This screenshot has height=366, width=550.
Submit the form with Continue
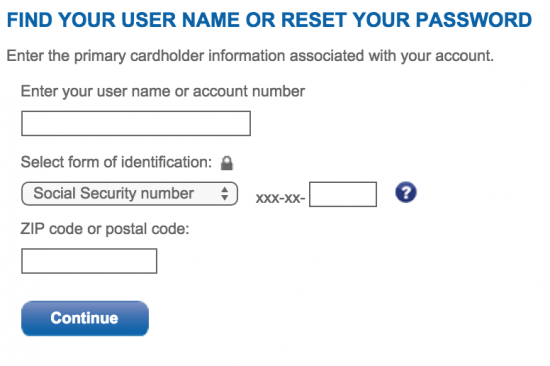[85, 318]
